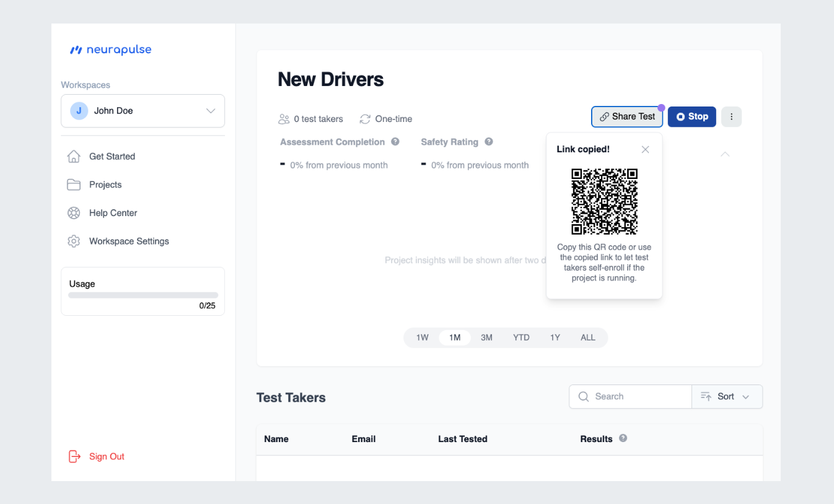The image size is (834, 504).
Task: Click the Email column header
Action: tap(364, 439)
